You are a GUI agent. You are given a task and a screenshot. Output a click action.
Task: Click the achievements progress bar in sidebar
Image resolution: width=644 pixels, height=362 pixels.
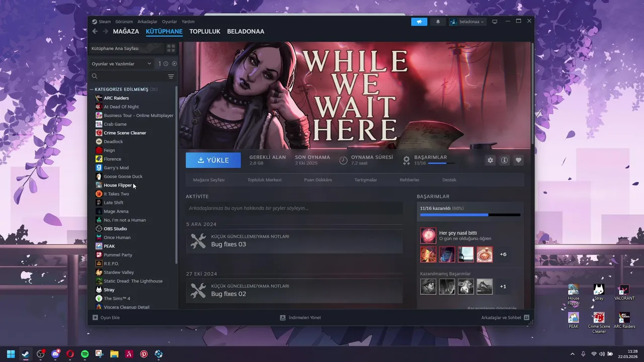pos(470,215)
